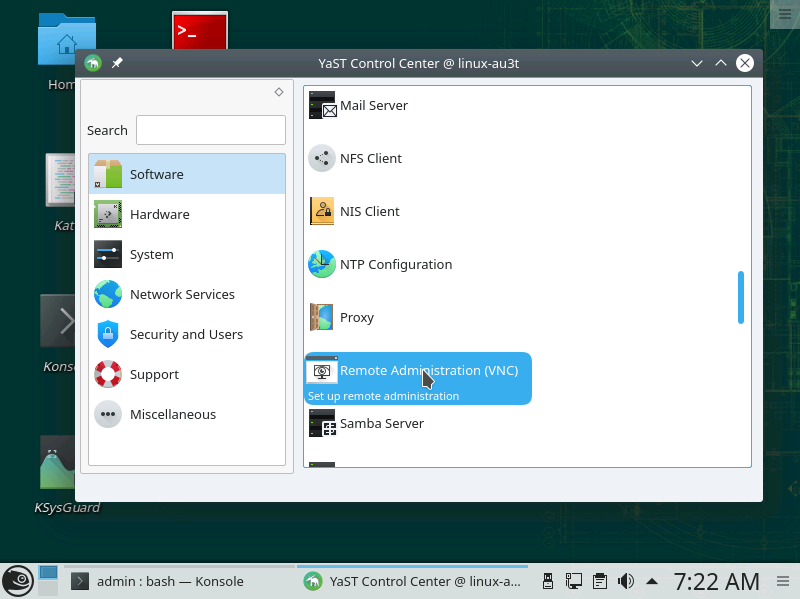The image size is (800, 599).
Task: Open the desktop toolbox menu button
Action: (x=785, y=14)
